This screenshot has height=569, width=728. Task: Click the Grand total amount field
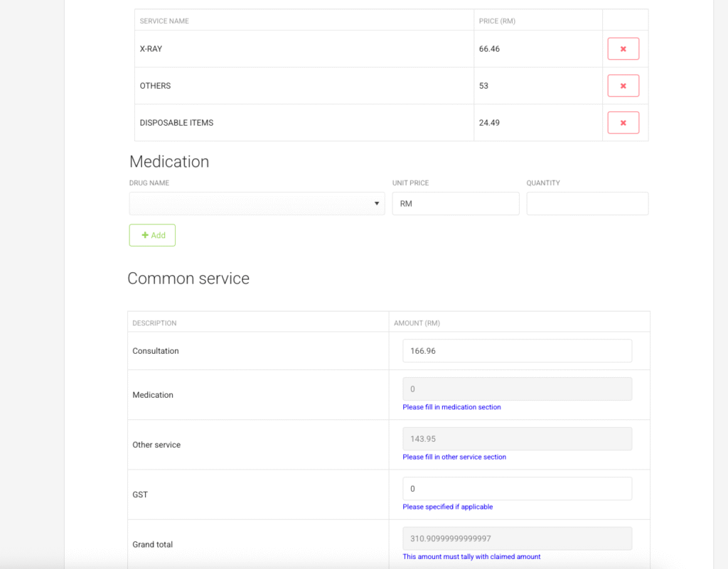click(517, 538)
